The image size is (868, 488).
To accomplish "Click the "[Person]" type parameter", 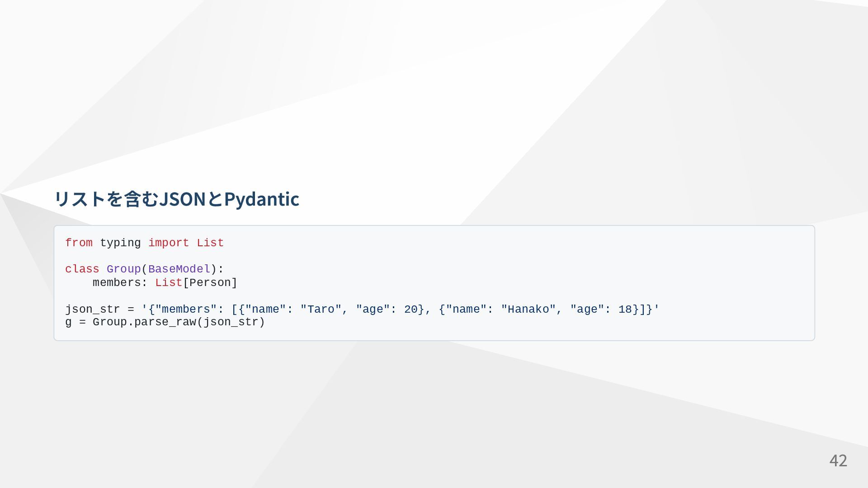I will click(x=210, y=283).
